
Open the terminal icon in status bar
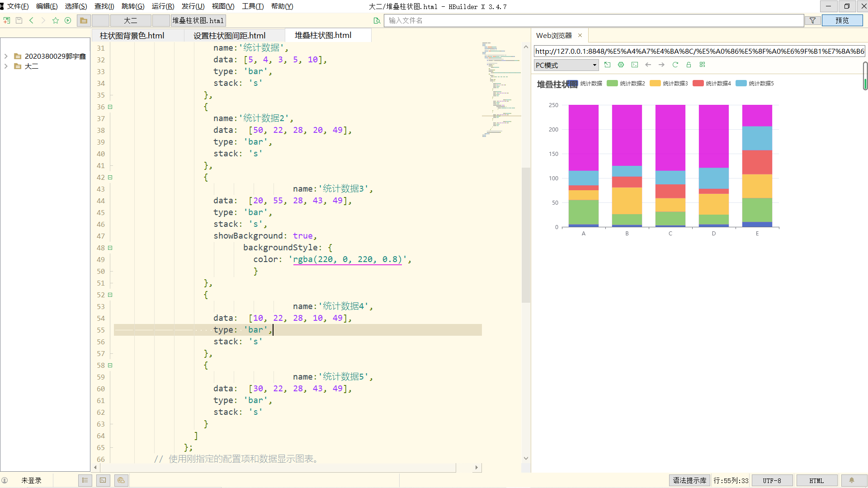[x=103, y=480]
